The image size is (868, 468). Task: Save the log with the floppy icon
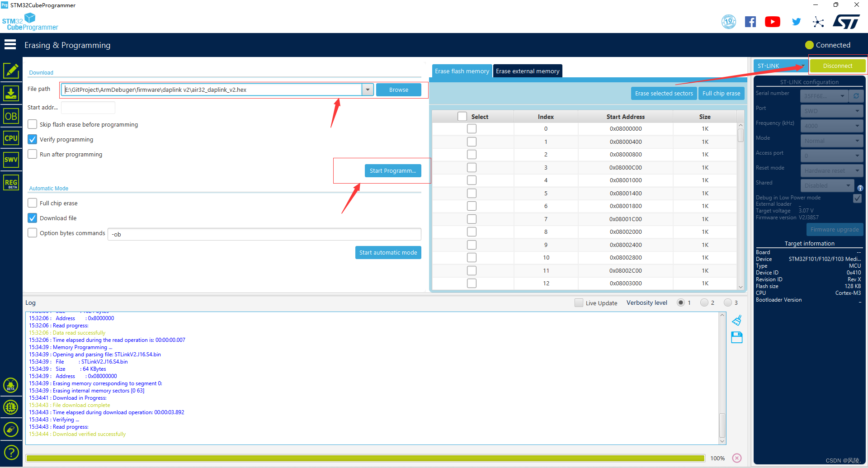pyautogui.click(x=737, y=338)
